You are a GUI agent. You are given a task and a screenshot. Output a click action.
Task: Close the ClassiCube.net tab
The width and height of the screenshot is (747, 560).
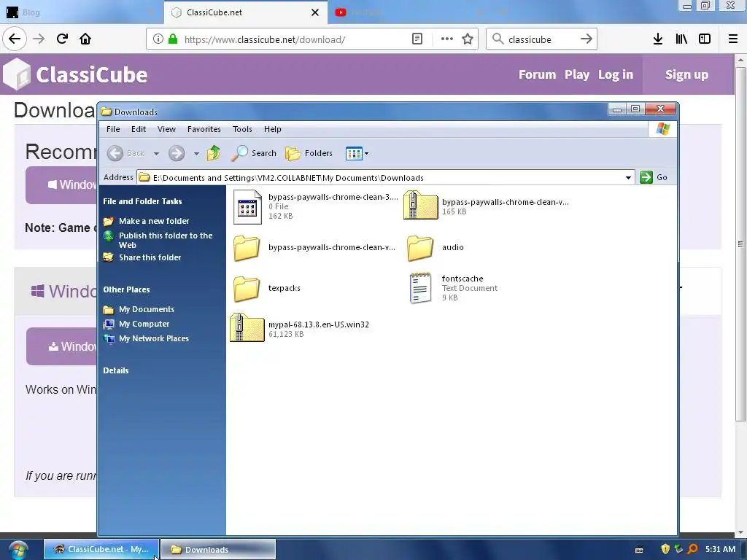point(315,12)
